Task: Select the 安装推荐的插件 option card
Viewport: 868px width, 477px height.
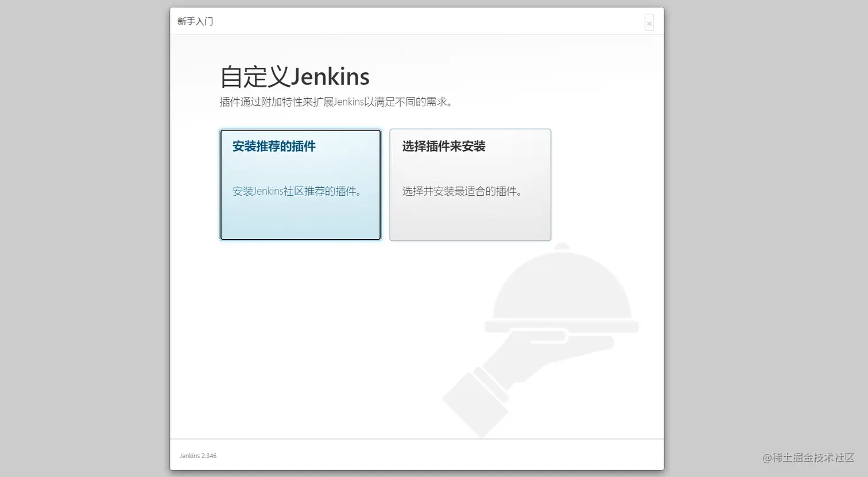Action: [x=300, y=185]
